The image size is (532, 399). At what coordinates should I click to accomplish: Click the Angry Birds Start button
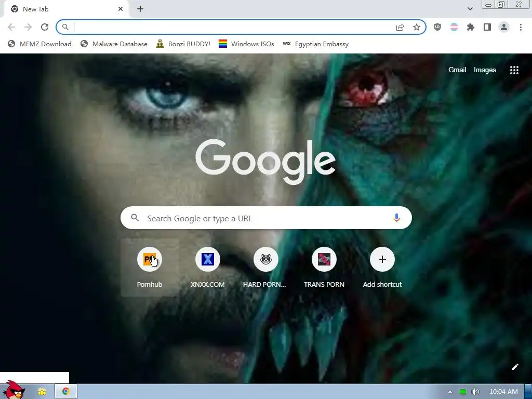pos(14,390)
